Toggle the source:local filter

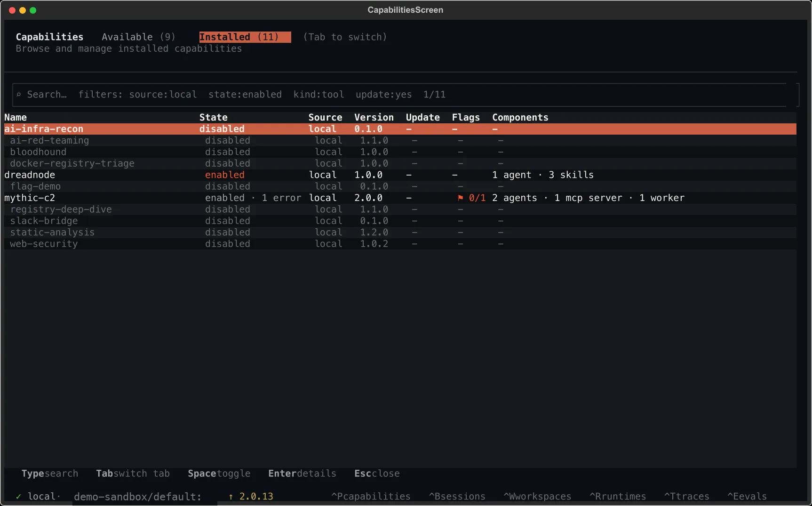[x=163, y=95]
